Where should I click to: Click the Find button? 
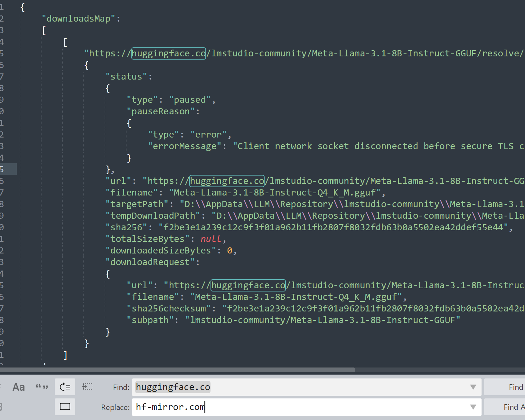(505, 387)
